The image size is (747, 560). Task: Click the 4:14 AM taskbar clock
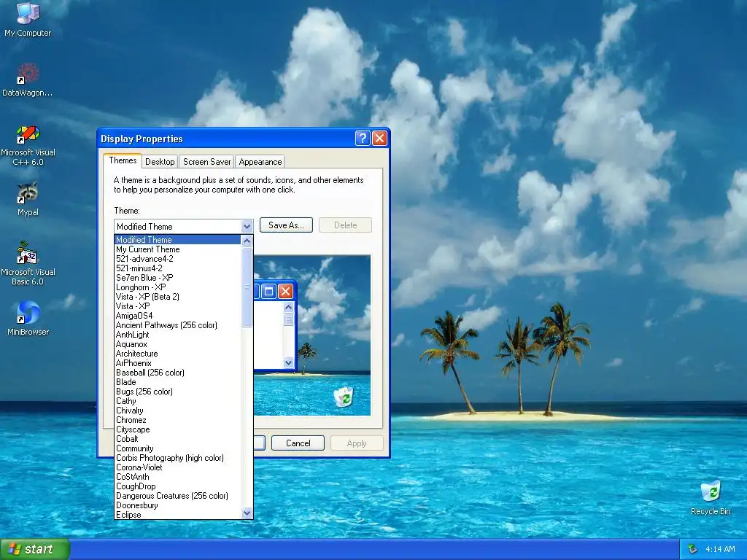point(720,549)
